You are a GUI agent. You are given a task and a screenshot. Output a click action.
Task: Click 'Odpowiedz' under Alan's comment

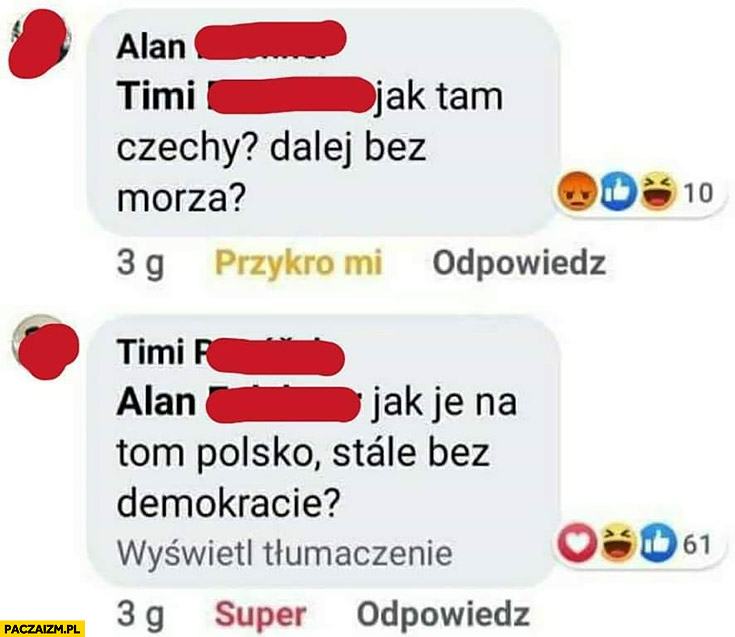[x=519, y=263]
